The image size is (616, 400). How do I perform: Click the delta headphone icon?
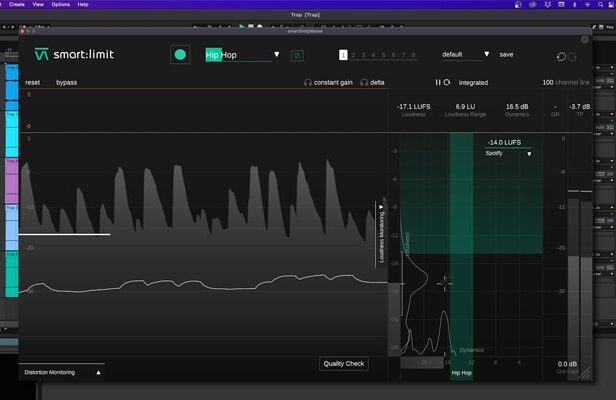coord(364,83)
